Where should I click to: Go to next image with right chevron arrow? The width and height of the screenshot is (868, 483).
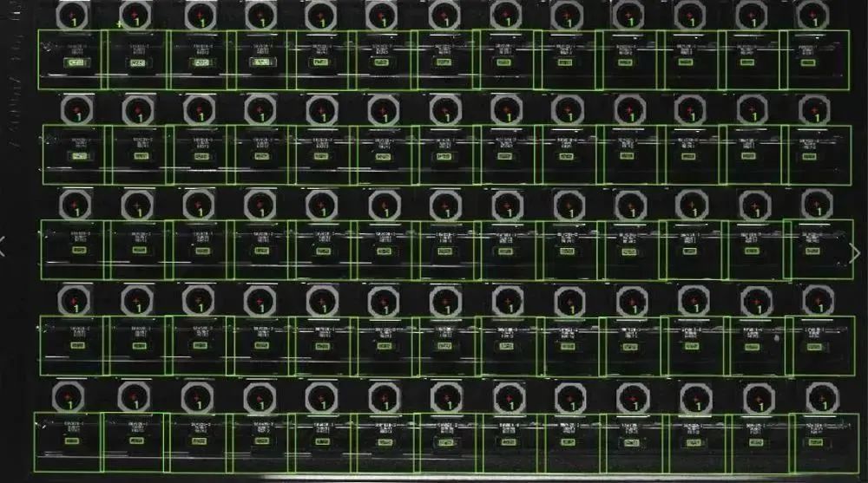[856, 252]
